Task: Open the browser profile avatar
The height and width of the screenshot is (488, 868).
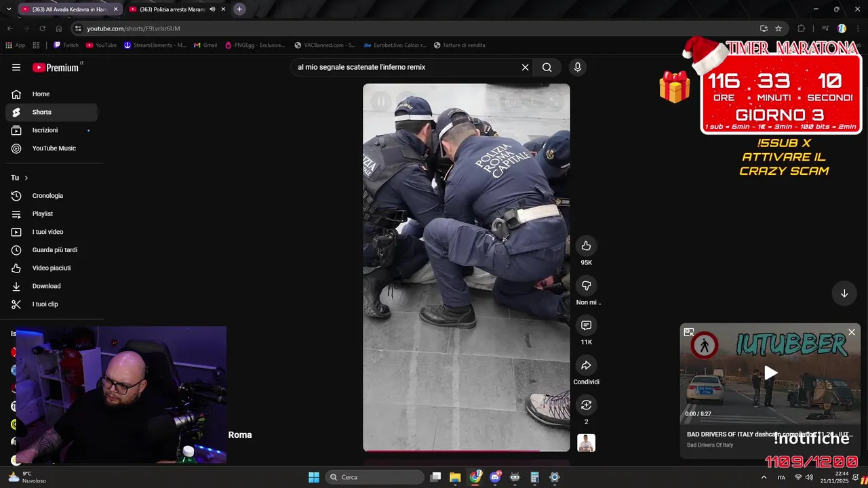Action: [x=842, y=28]
